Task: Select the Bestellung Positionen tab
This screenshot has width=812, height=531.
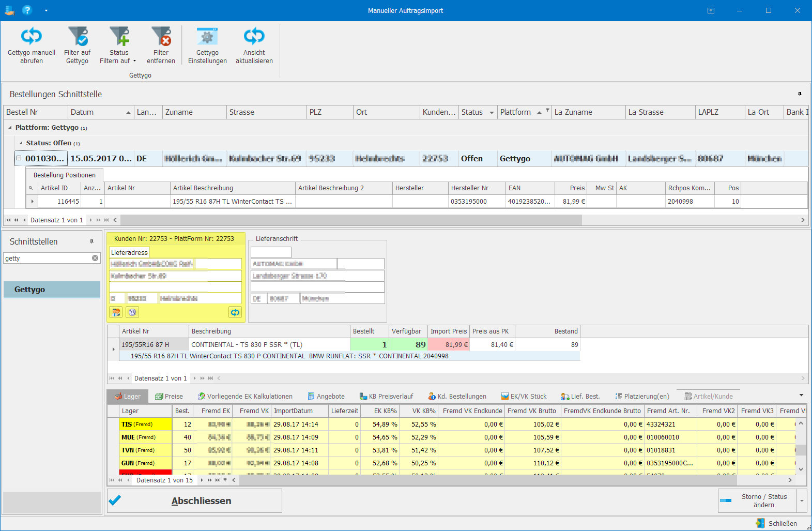Action: pos(65,175)
